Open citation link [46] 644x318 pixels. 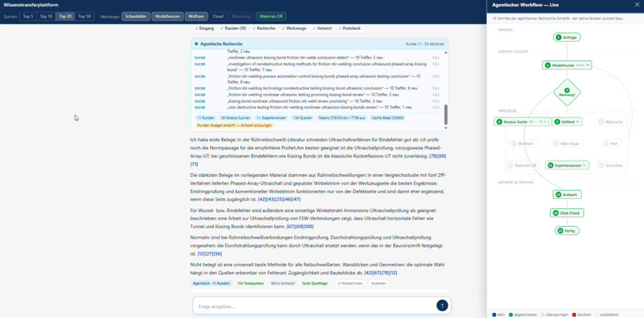pyautogui.click(x=287, y=200)
